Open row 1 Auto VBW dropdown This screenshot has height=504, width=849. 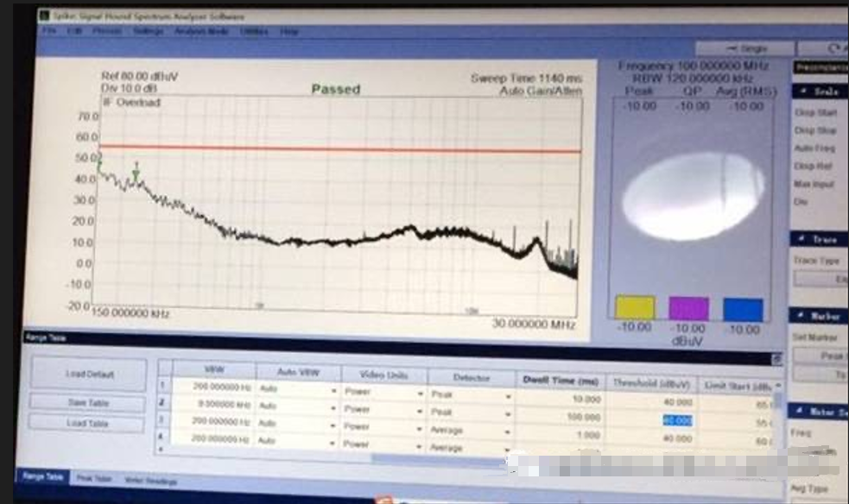(x=333, y=389)
